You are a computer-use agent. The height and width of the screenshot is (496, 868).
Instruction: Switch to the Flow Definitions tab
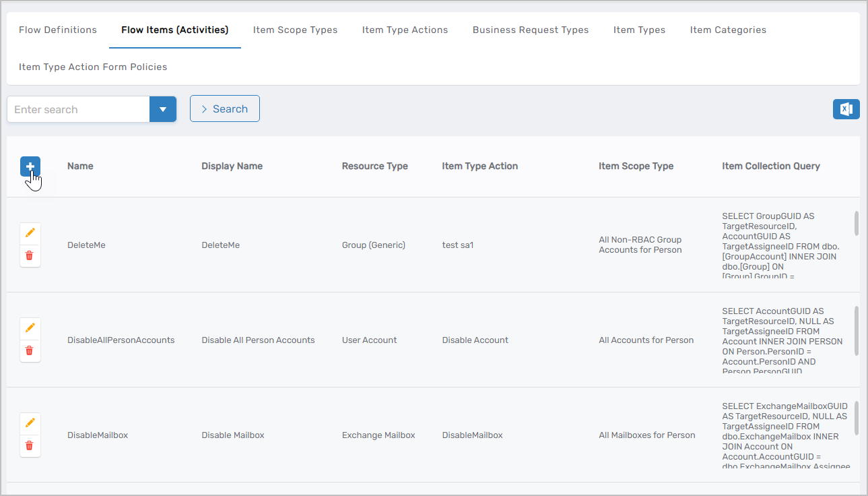point(58,30)
